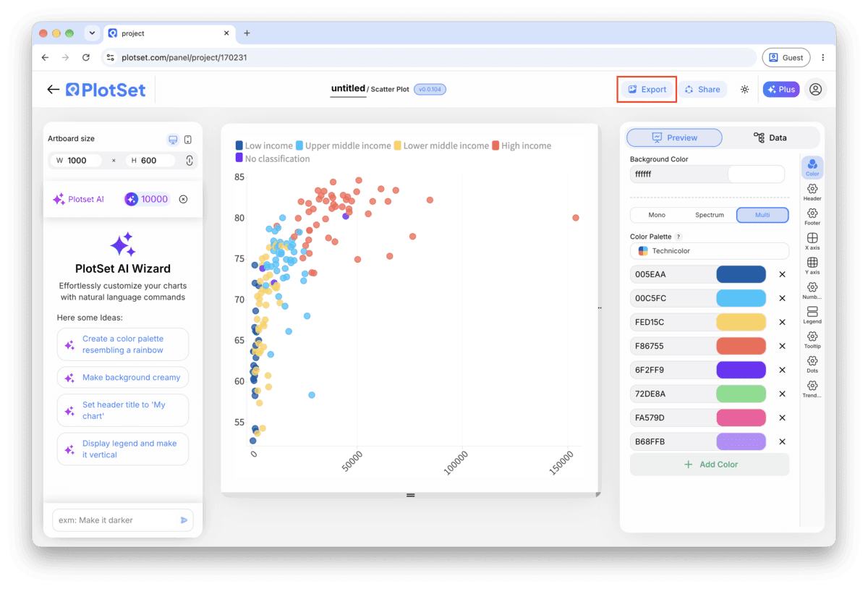
Task: Click the version v0.0.104 badge
Action: [x=430, y=90]
